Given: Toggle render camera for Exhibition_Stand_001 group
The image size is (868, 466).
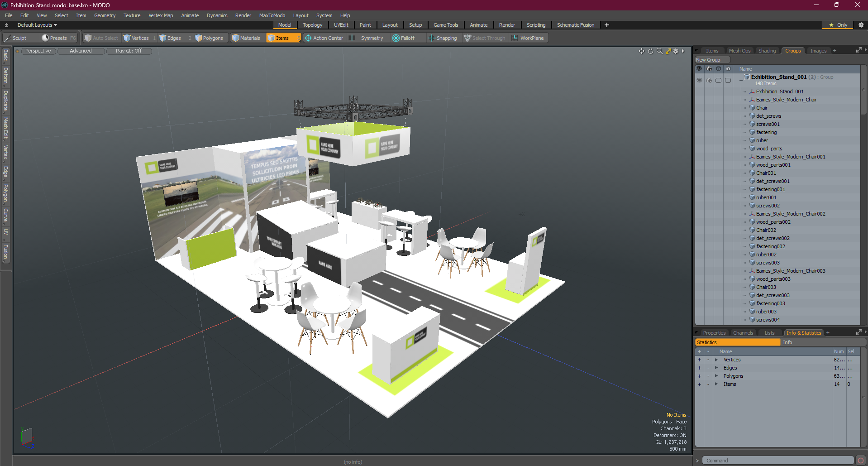Looking at the screenshot, I should click(x=709, y=80).
